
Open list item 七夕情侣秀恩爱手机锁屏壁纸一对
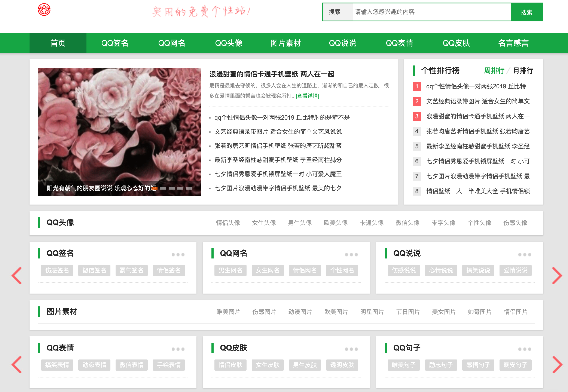pyautogui.click(x=278, y=174)
